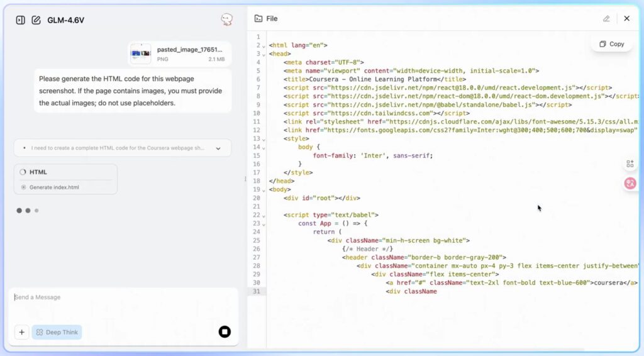Viewport: 644px width, 356px height.
Task: Collapse the body tag fold at line 19
Action: point(264,190)
